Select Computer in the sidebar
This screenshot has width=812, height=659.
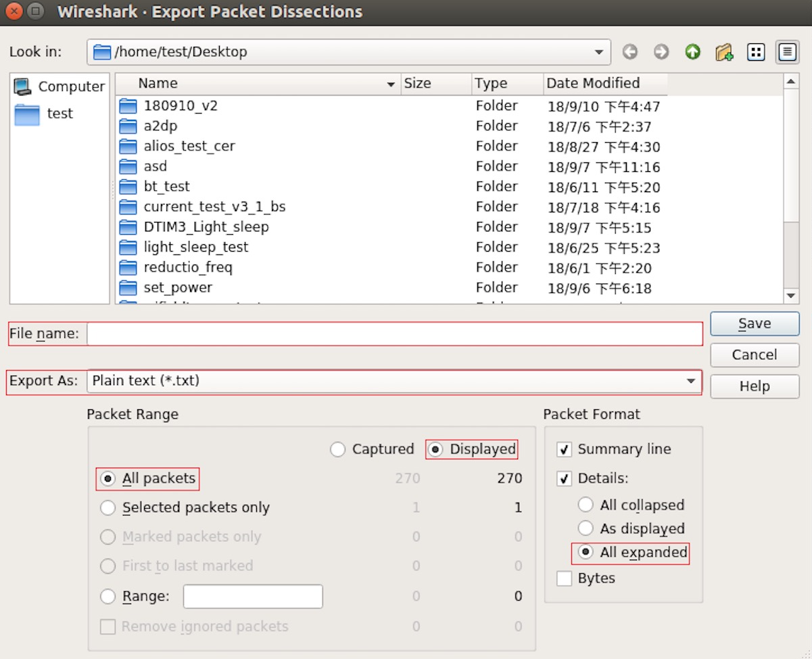[x=65, y=86]
